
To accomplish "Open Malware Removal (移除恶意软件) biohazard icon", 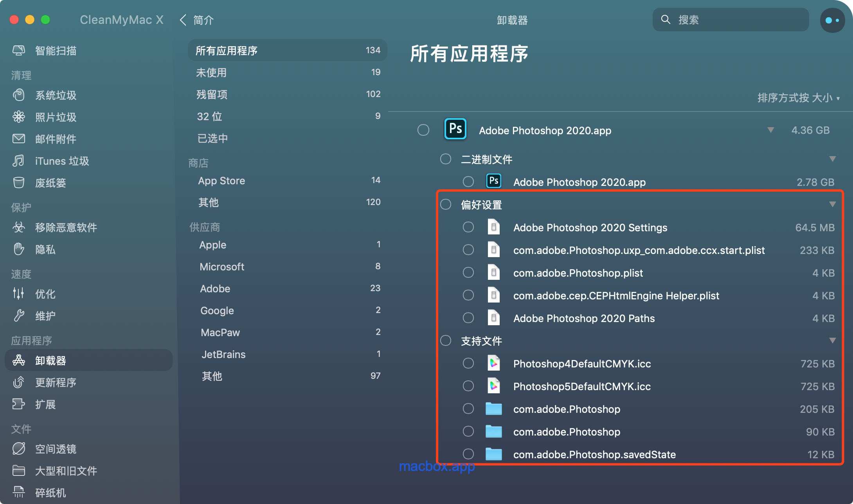I will tap(19, 227).
